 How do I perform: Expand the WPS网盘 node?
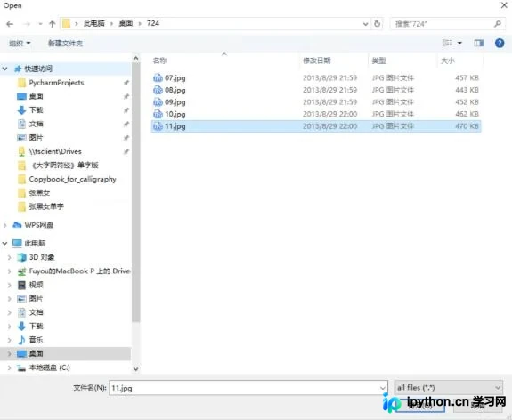coord(5,225)
